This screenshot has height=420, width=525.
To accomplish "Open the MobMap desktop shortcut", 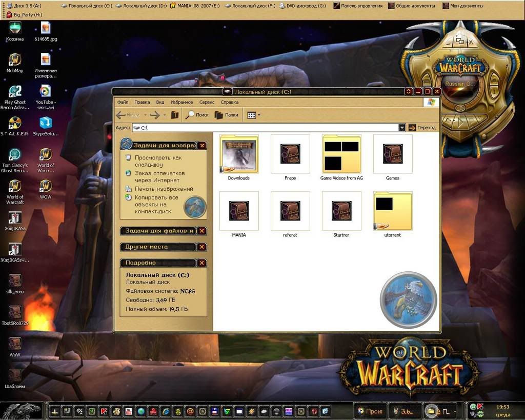I will coord(15,63).
